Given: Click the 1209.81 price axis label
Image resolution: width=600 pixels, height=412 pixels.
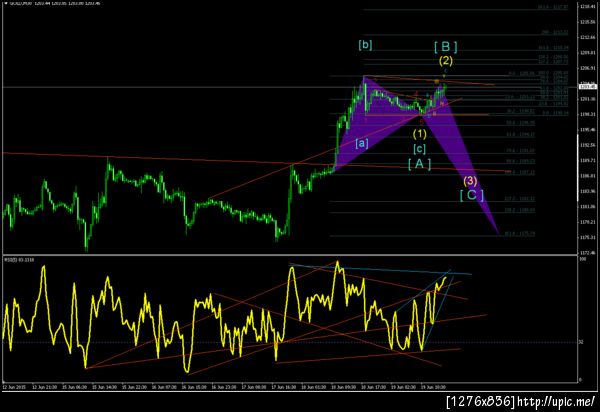Looking at the screenshot, I should pyautogui.click(x=588, y=53).
